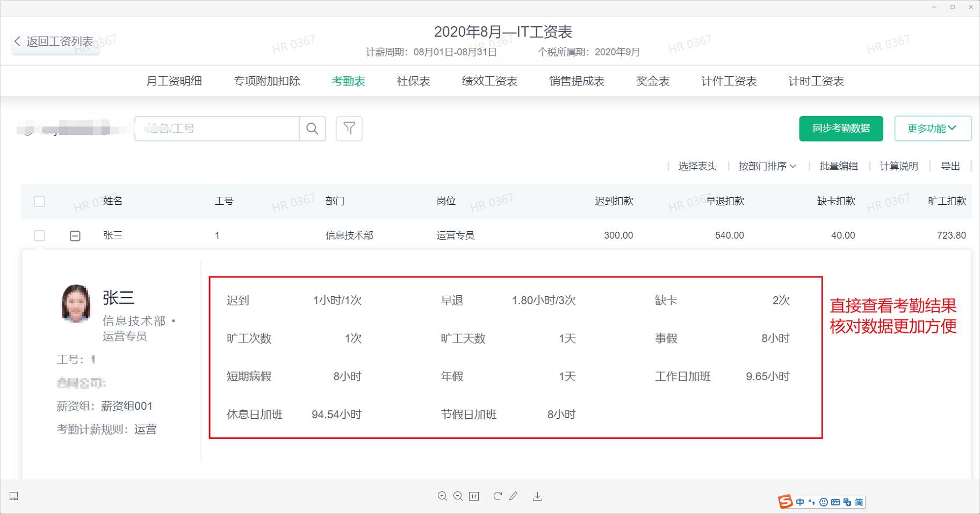
Task: Click 缺卡扣款 column header
Action: [x=836, y=201]
